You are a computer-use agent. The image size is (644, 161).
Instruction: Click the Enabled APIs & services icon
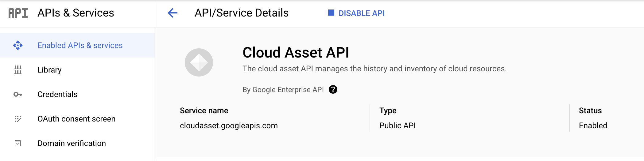[x=18, y=45]
